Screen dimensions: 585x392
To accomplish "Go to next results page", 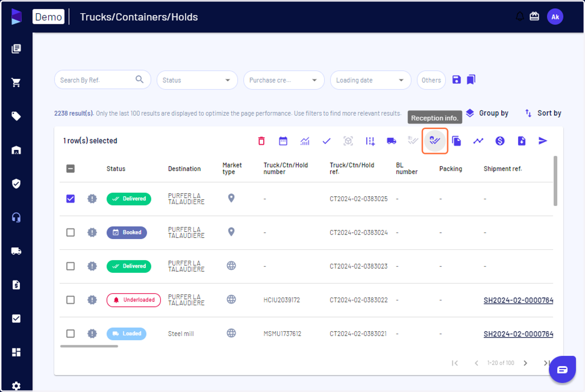I will pyautogui.click(x=525, y=363).
